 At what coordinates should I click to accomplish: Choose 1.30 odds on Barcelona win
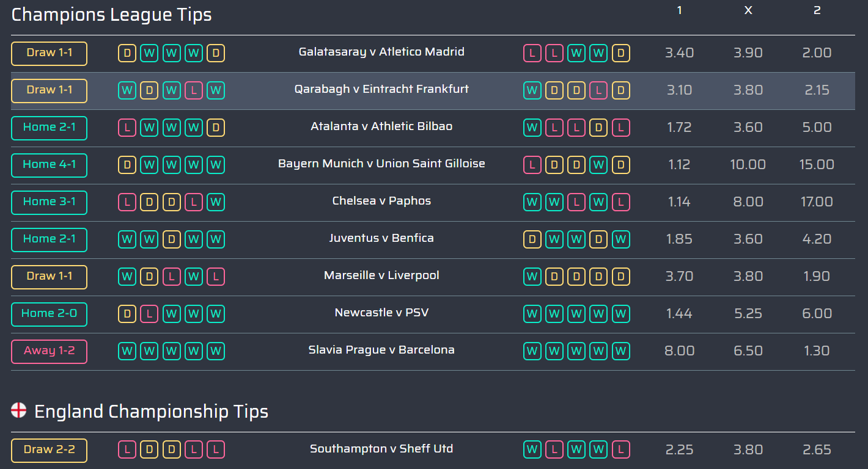[817, 351]
